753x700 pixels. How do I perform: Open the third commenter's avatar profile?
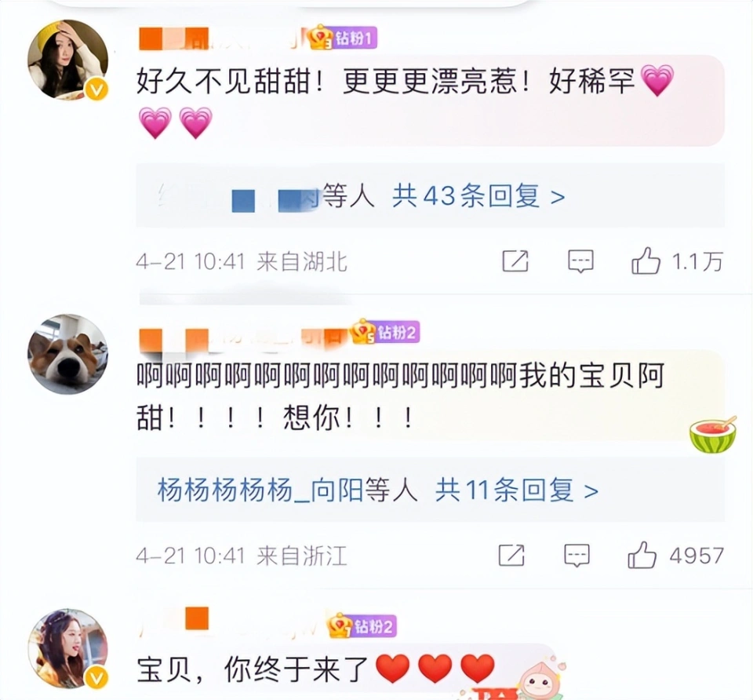(x=67, y=648)
